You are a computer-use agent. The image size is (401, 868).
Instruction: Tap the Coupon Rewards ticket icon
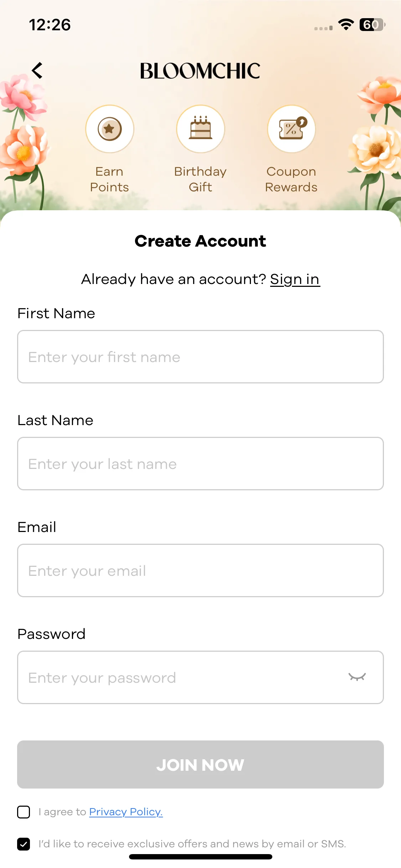click(292, 129)
